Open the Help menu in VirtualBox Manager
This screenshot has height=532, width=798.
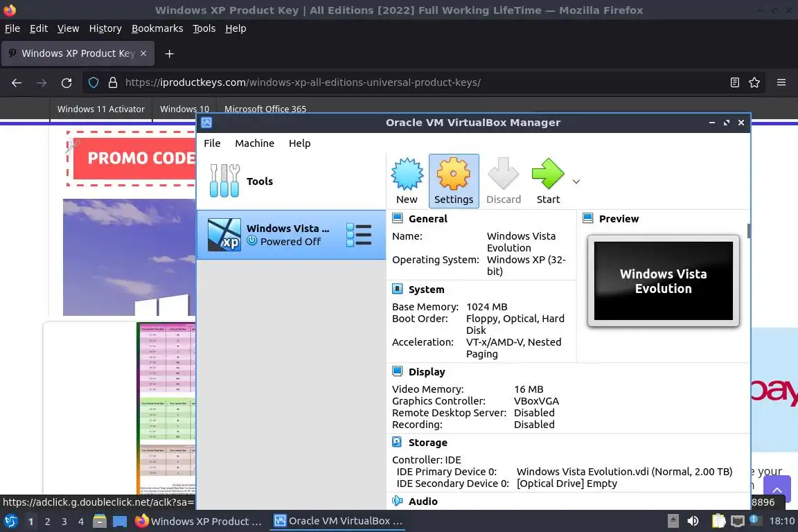pyautogui.click(x=300, y=143)
